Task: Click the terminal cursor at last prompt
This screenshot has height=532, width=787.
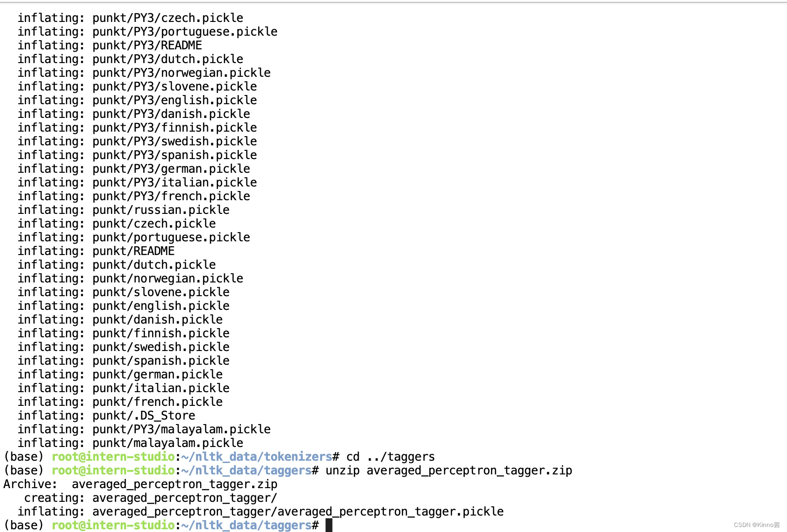Action: (329, 525)
